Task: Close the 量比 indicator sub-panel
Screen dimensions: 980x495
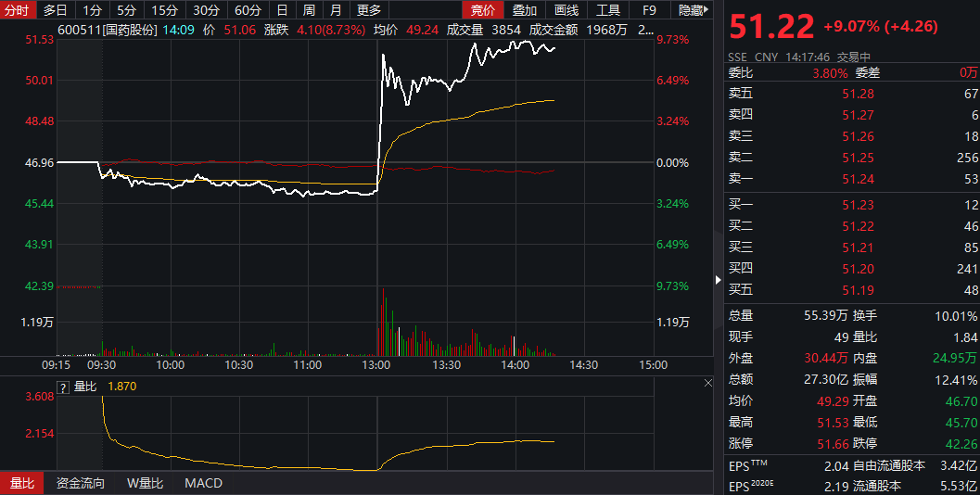Action: [x=707, y=383]
